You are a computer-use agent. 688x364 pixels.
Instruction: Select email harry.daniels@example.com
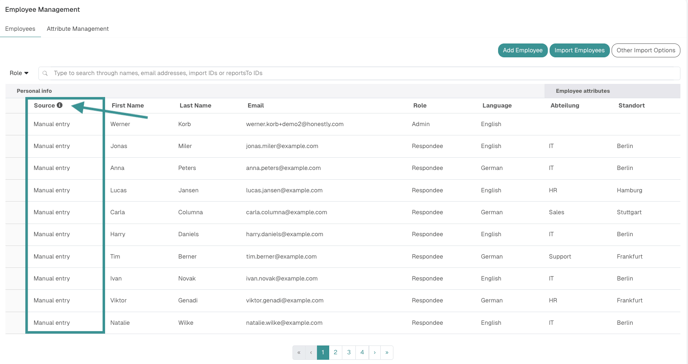pyautogui.click(x=285, y=234)
